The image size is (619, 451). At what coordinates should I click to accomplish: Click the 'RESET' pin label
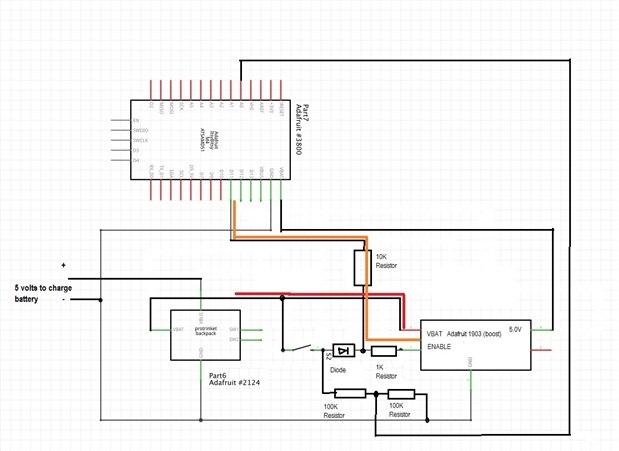click(281, 109)
